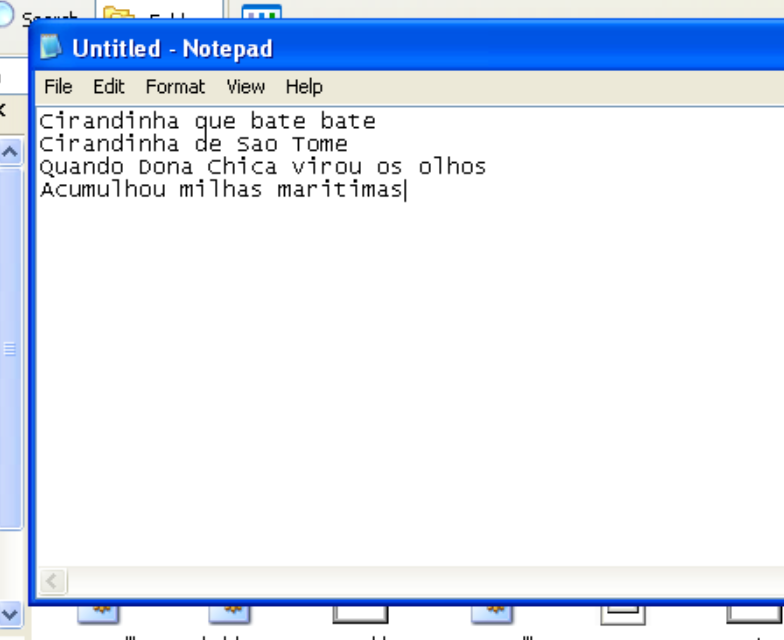Click the Explorer side pane scrollbar thumb
784x640 pixels.
click(x=10, y=348)
